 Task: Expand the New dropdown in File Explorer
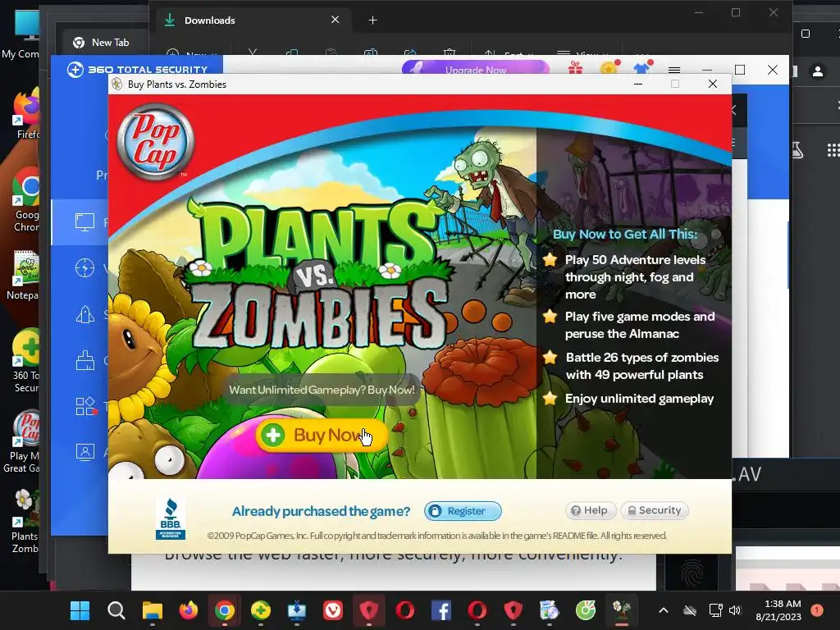pos(192,53)
